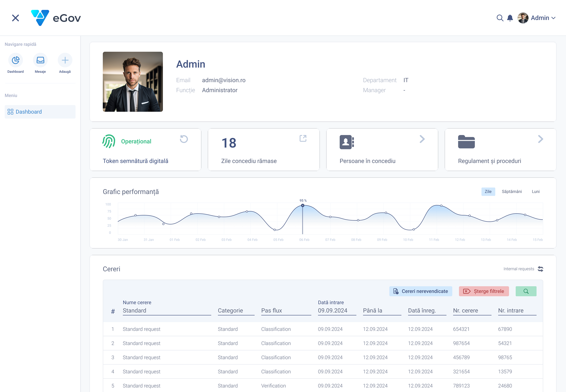
Task: Expand Regulament și proceduri chevron
Action: (x=540, y=139)
